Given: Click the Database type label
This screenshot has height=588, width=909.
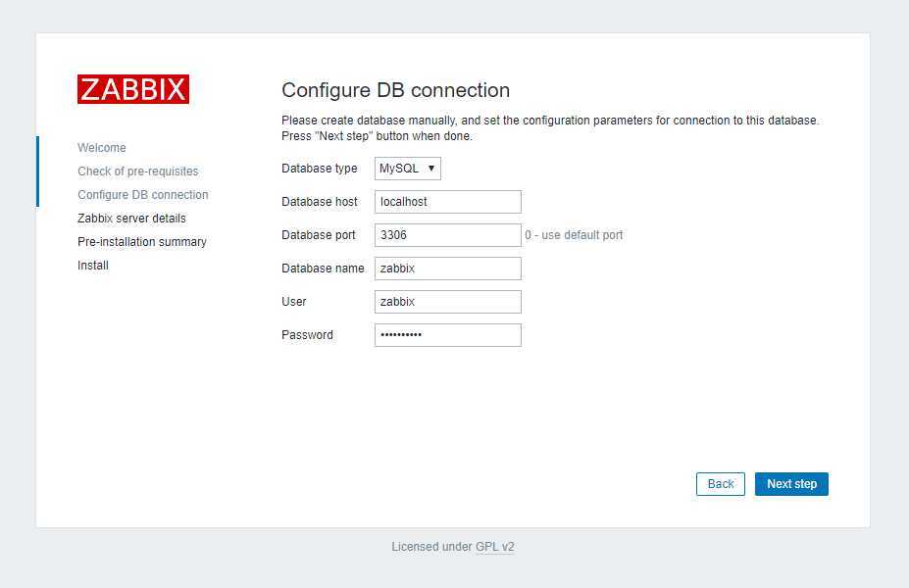Looking at the screenshot, I should pyautogui.click(x=320, y=169).
